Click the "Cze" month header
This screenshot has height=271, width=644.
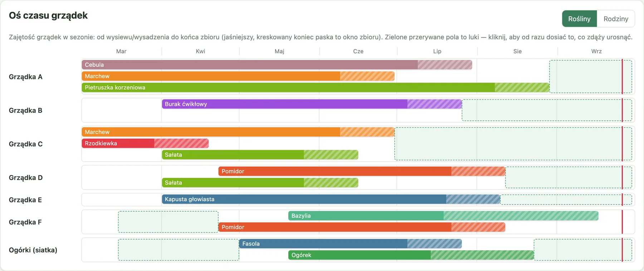(358, 51)
